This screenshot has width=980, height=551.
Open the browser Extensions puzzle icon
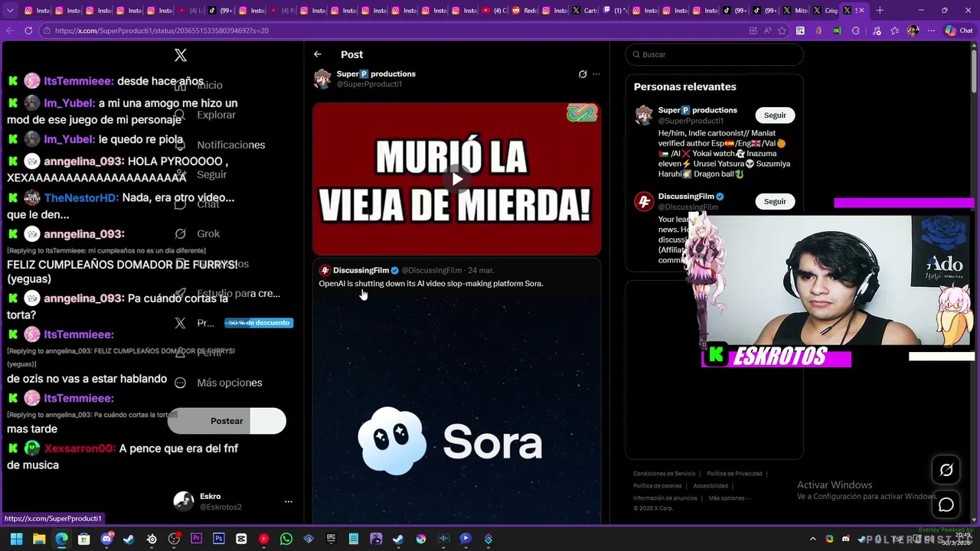point(856,31)
